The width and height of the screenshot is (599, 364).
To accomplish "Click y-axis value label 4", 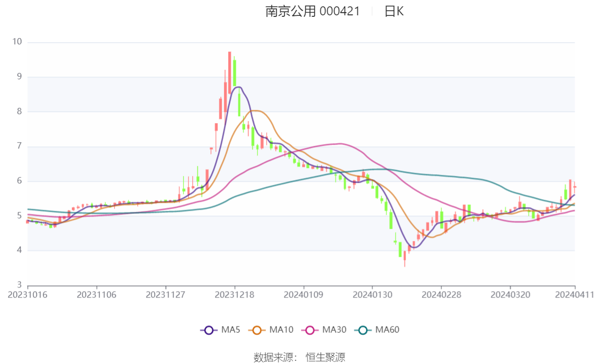I will coord(20,250).
